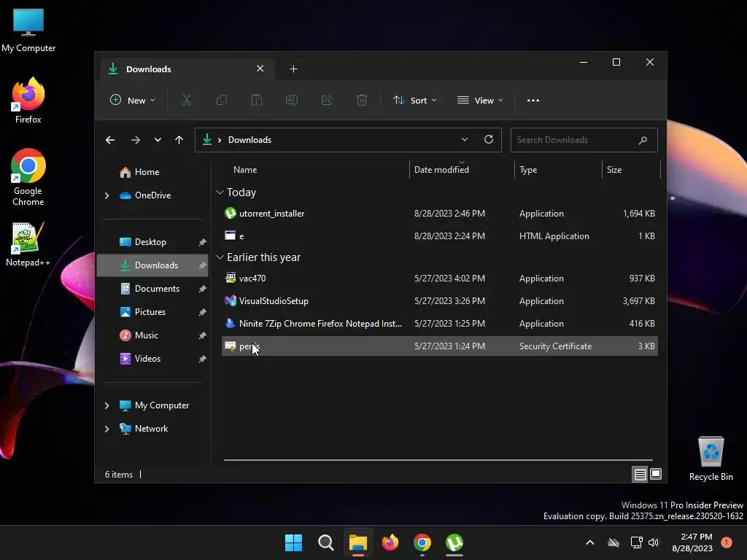Click the Copy icon in toolbar
The height and width of the screenshot is (560, 747).
pyautogui.click(x=222, y=101)
